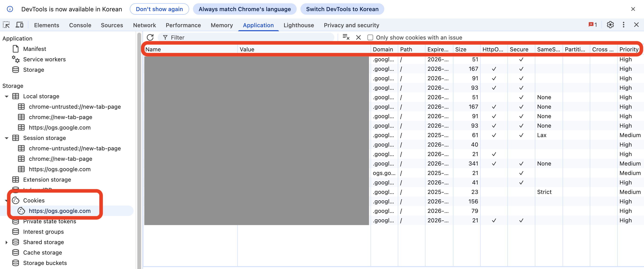Select the Cookies cookie icon in sidebar
Screen dimensions: 644x269
[x=16, y=200]
